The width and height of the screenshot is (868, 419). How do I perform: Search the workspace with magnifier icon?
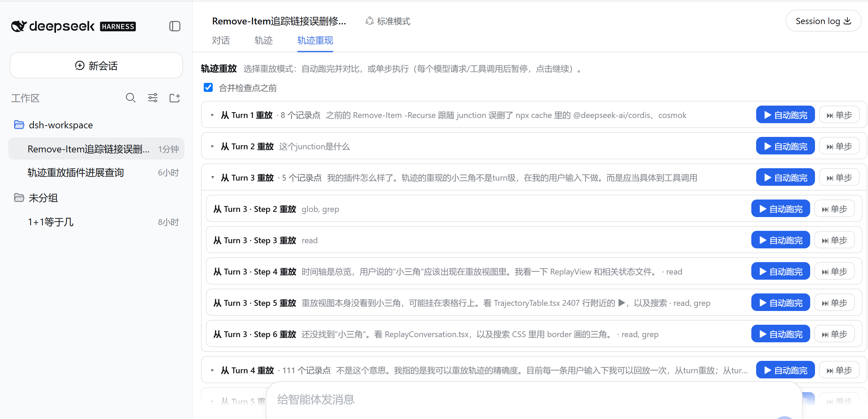[130, 98]
